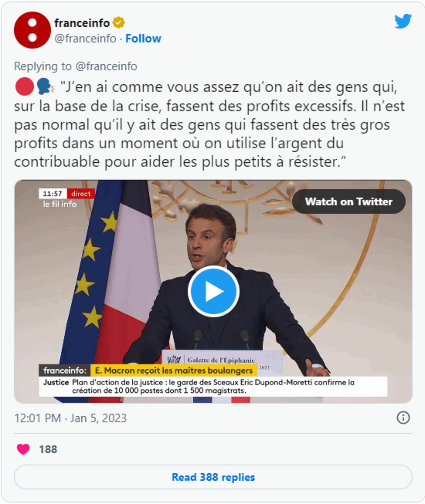Viewport: 425px width, 504px height.
Task: Click the Watch on Twitter button
Action: pos(349,201)
